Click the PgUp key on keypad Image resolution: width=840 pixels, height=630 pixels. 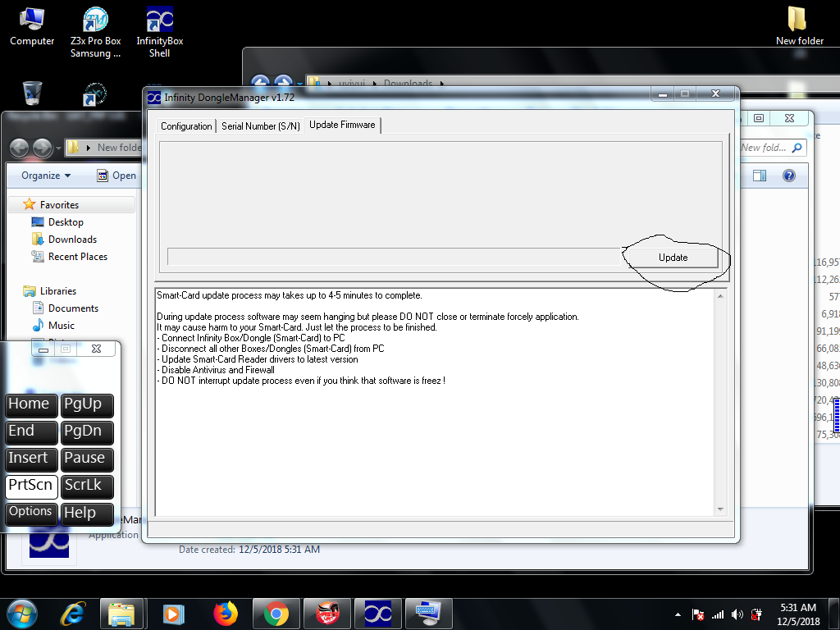click(87, 405)
